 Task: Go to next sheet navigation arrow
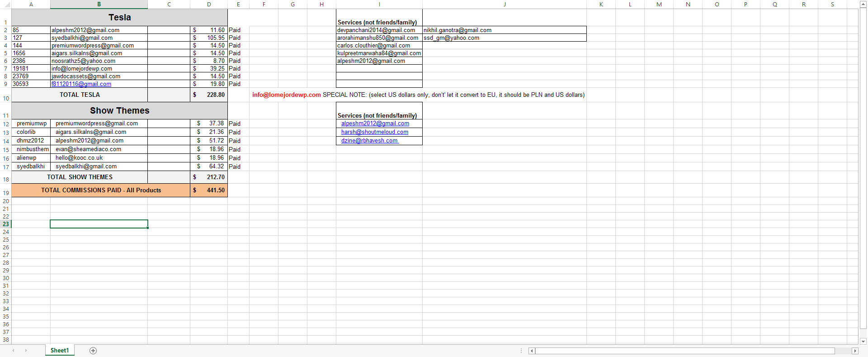26,351
